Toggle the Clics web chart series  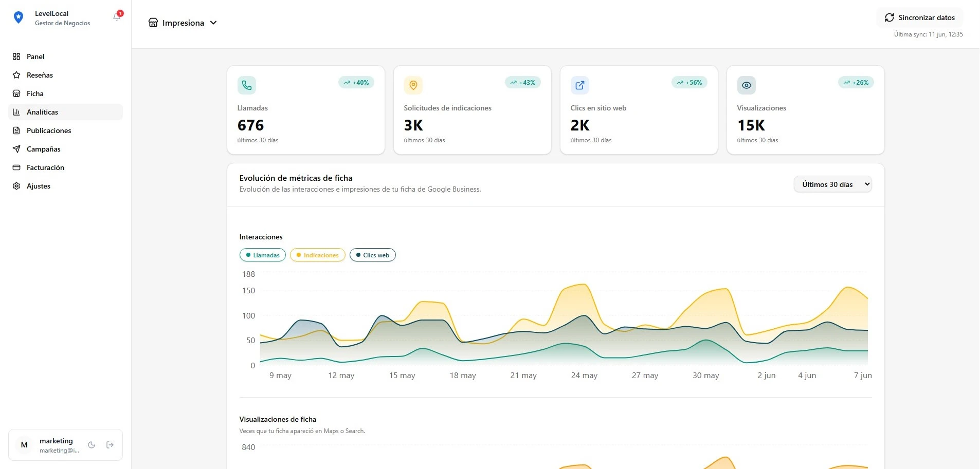(x=373, y=255)
